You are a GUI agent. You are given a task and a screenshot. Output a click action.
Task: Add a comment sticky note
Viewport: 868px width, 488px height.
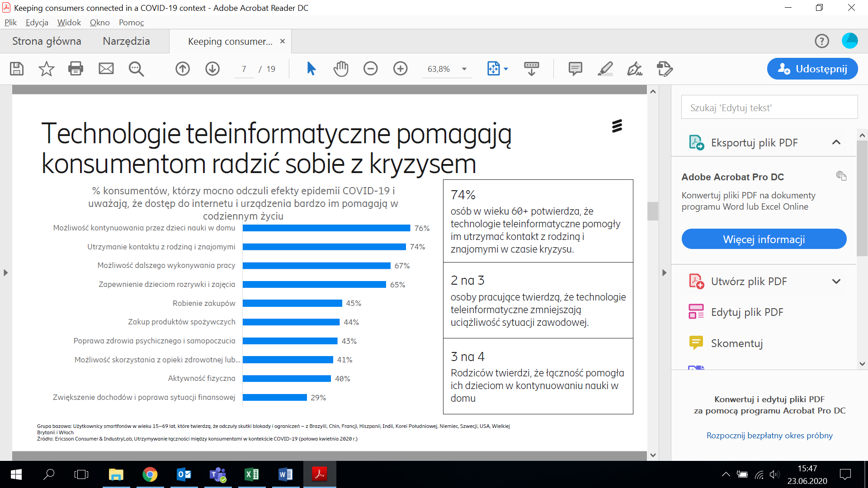tap(575, 69)
